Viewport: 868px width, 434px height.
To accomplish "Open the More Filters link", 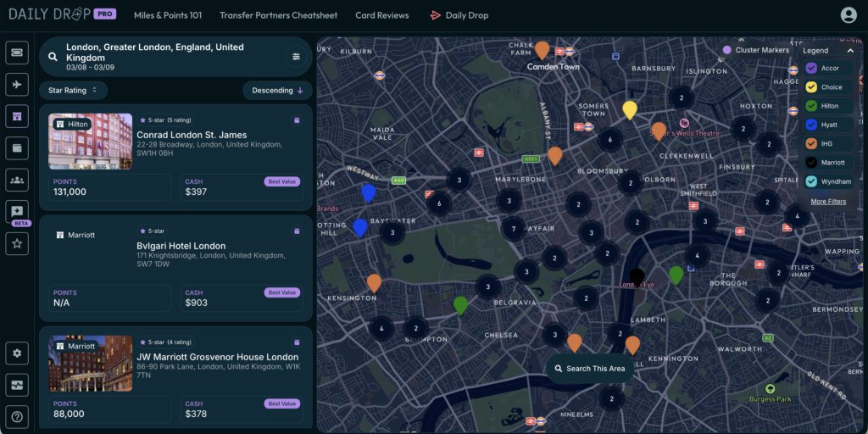I will click(x=828, y=202).
